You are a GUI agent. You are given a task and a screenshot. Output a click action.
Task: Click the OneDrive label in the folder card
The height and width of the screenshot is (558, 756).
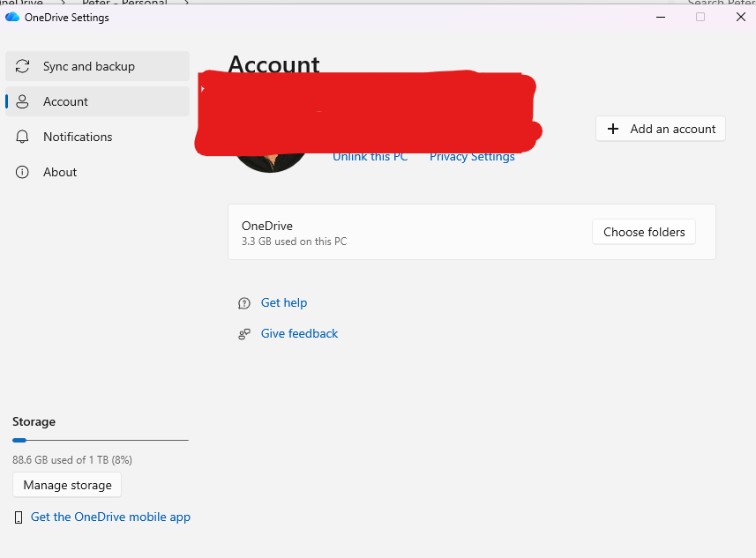[x=267, y=226]
